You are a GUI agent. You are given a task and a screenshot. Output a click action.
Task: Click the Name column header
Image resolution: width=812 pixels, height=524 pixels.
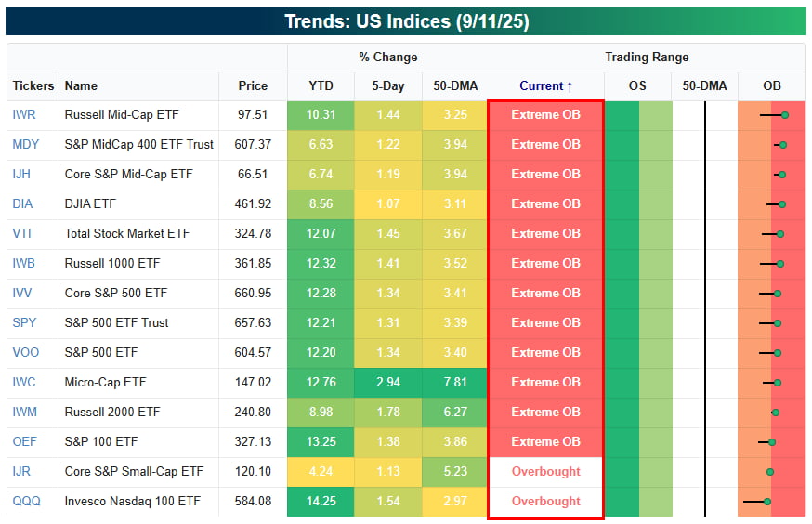coord(82,86)
